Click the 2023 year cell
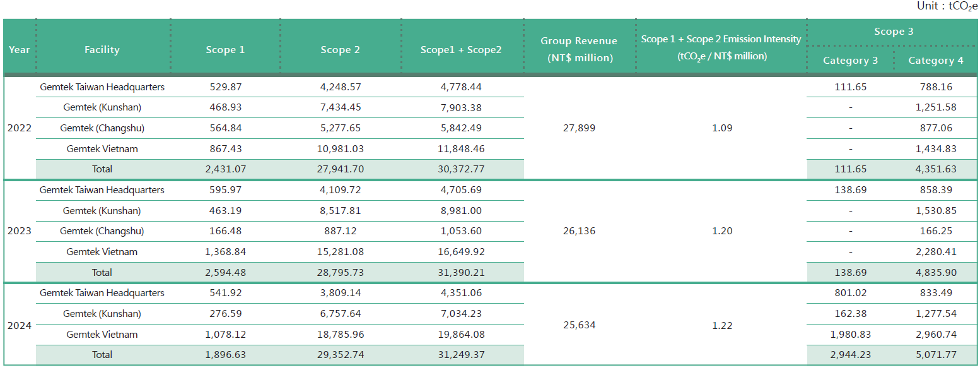Screen dimensions: 980x370 [x=20, y=231]
